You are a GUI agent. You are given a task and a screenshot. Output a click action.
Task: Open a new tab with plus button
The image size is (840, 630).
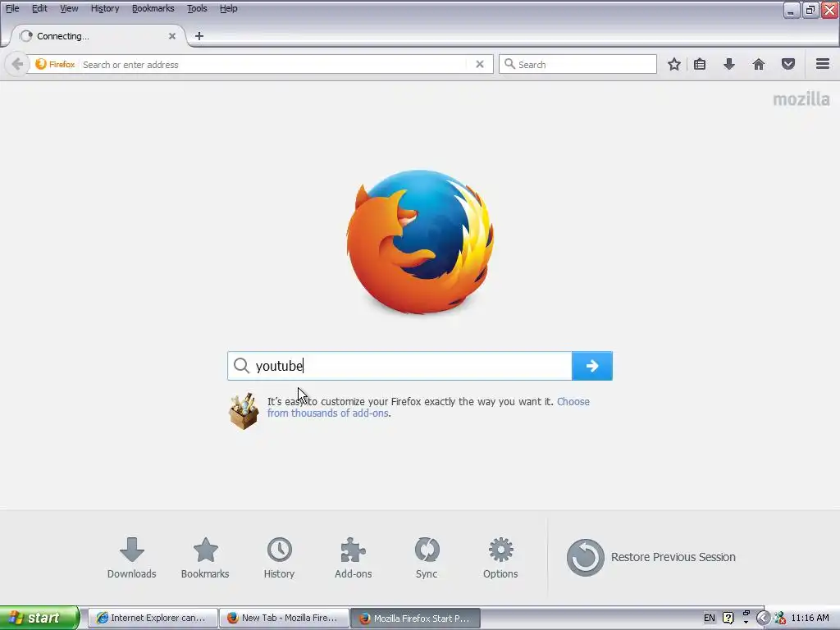(x=199, y=36)
